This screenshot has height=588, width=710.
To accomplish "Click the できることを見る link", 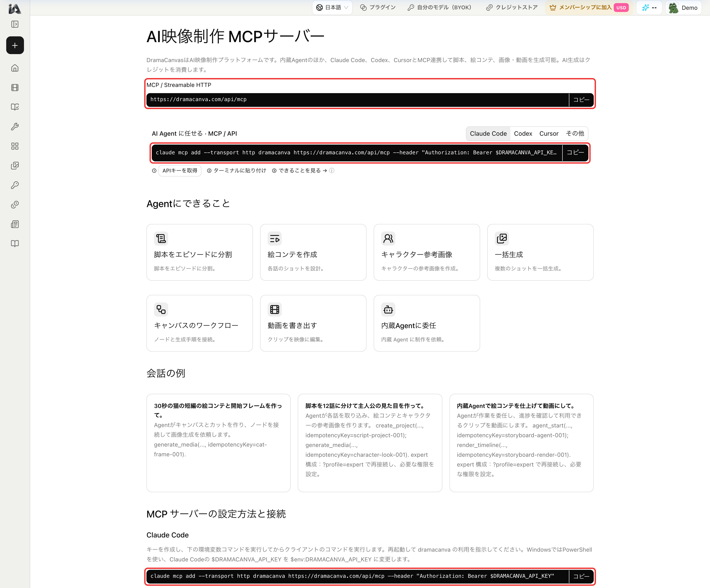I will (x=303, y=171).
